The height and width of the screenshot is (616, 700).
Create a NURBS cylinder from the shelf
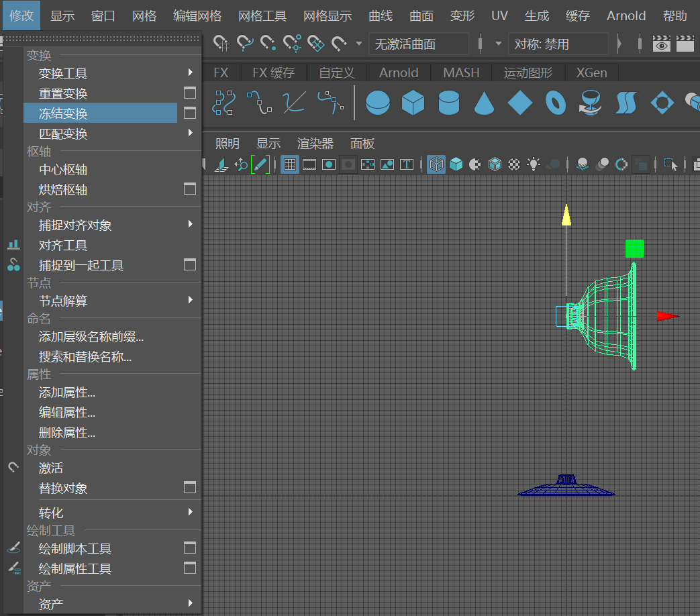pyautogui.click(x=449, y=103)
